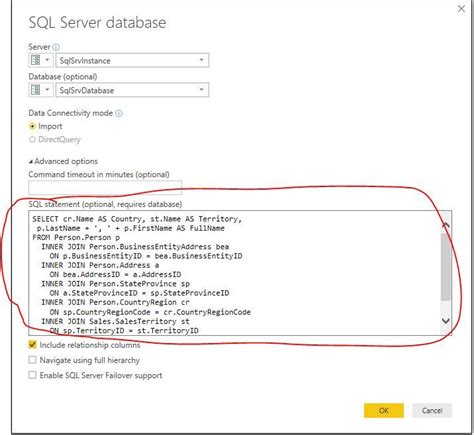Click the Server info icon
This screenshot has width=474, height=435.
tap(56, 47)
